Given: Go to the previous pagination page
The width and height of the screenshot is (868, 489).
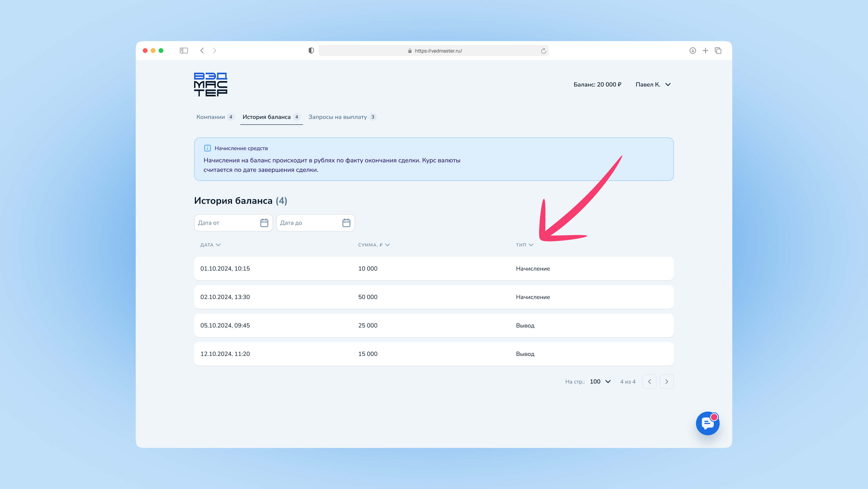Looking at the screenshot, I should 649,381.
